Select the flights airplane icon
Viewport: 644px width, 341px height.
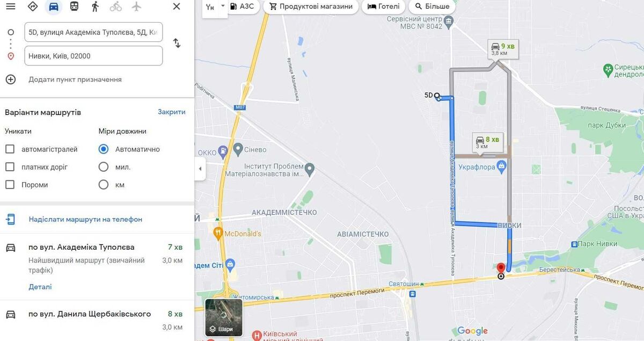tap(136, 6)
